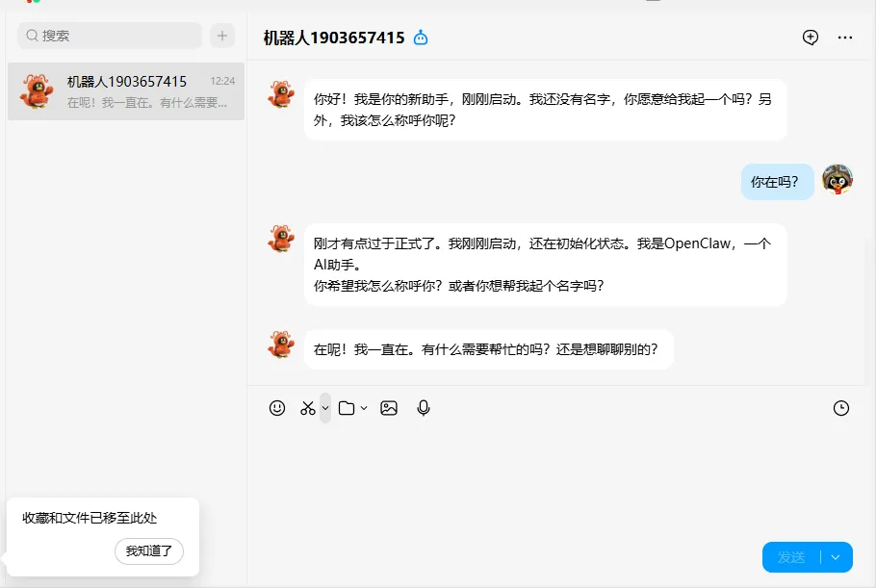Viewport: 876px width, 588px height.
Task: Click the robot avatar on first message
Action: (281, 94)
